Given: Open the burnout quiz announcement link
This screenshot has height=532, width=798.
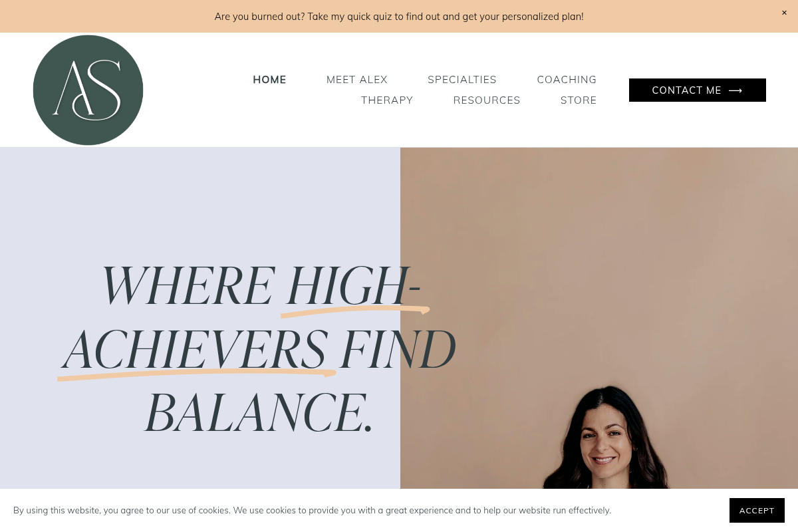Looking at the screenshot, I should point(399,16).
